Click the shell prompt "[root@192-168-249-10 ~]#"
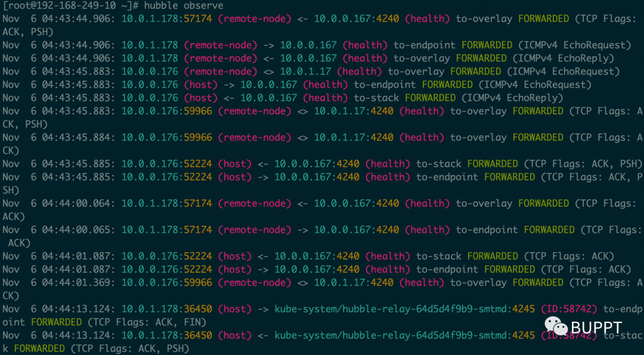Viewport: 644px width, 355px height. pos(72,6)
